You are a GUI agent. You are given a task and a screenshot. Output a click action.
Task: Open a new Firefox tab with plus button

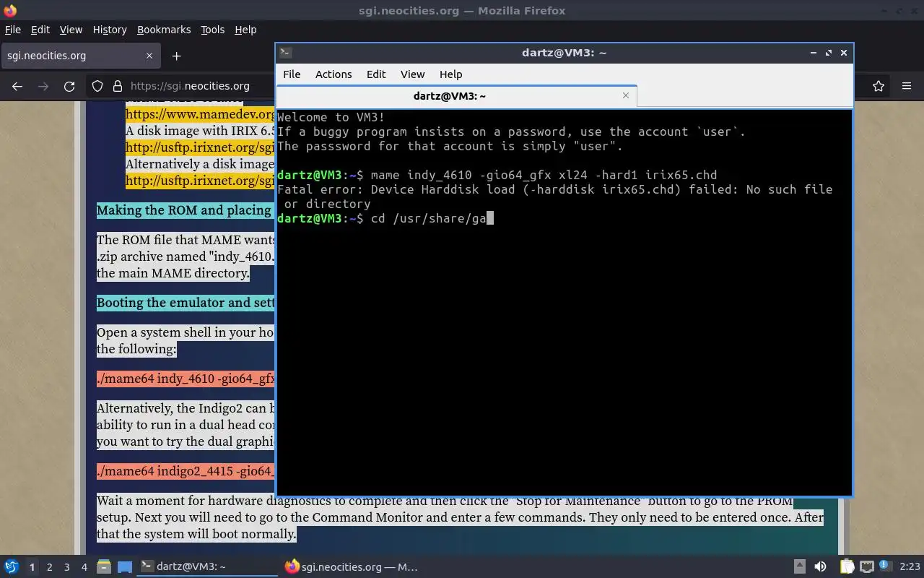click(x=176, y=56)
